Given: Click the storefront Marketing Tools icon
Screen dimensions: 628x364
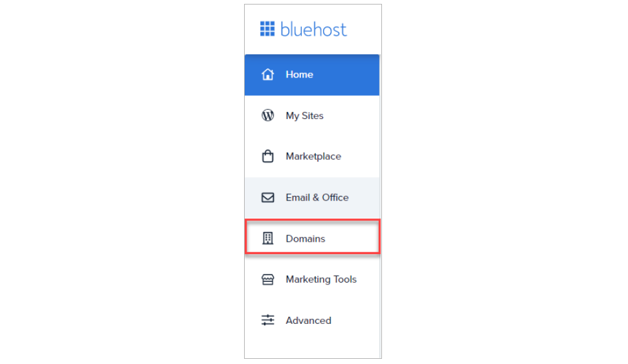Looking at the screenshot, I should tap(267, 279).
